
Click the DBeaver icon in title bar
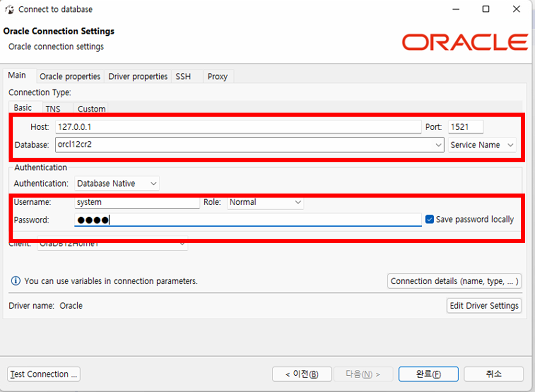[10, 9]
